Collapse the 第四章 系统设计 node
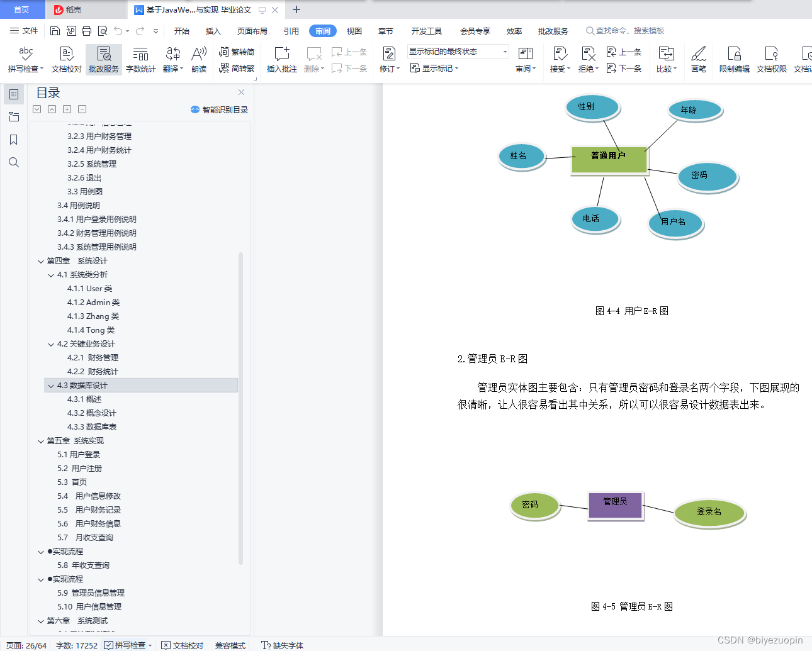Viewport: 812px width, 651px height. pyautogui.click(x=41, y=261)
